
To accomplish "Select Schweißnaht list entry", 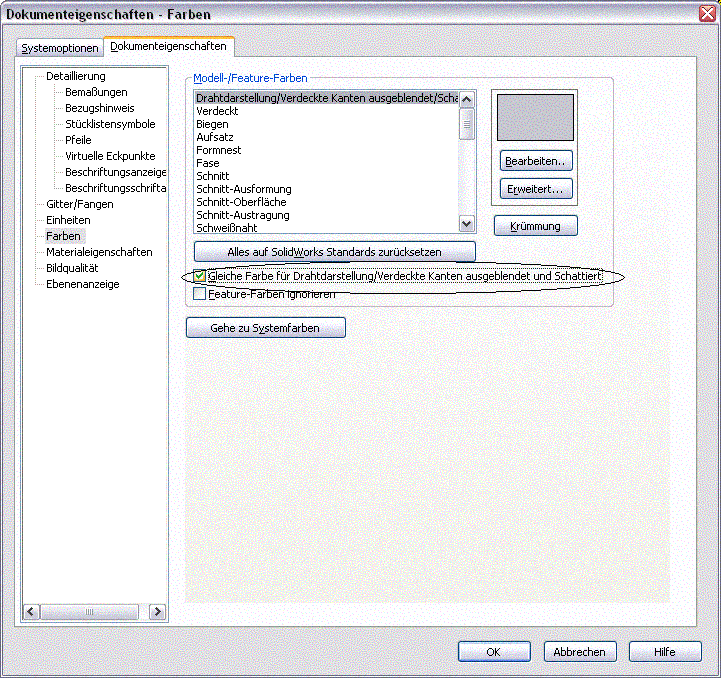I will pos(326,228).
